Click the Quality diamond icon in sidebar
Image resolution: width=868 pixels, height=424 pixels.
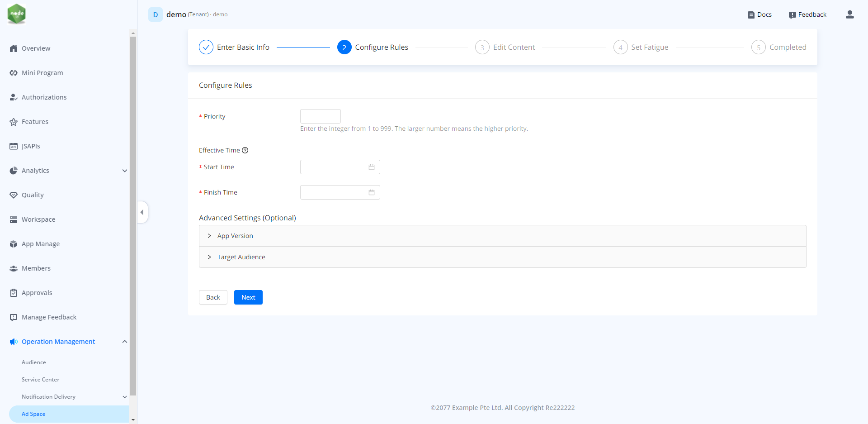click(14, 195)
